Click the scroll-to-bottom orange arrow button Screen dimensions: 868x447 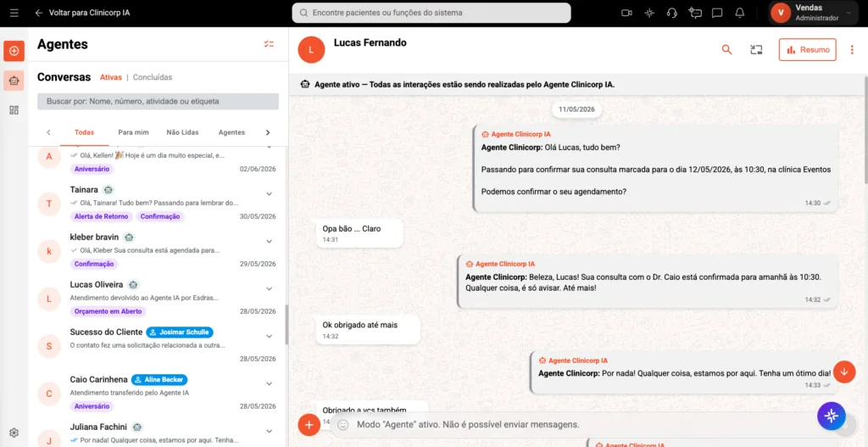(844, 372)
